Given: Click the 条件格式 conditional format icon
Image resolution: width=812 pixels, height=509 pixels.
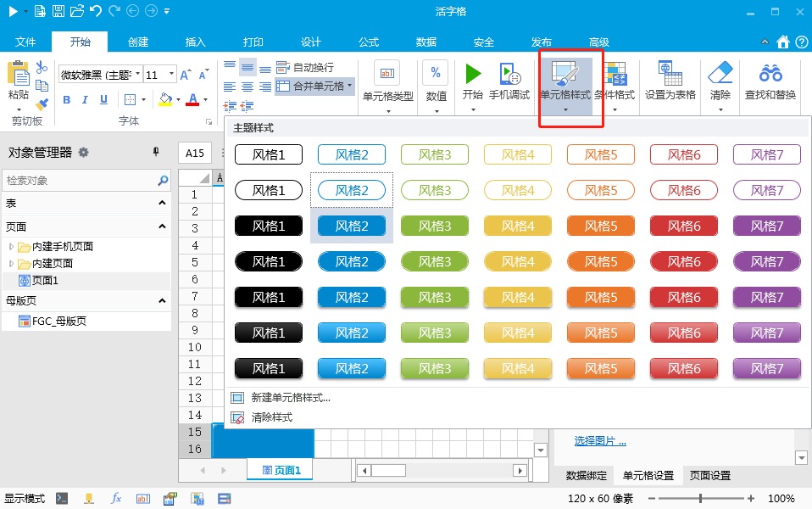Looking at the screenshot, I should point(615,73).
